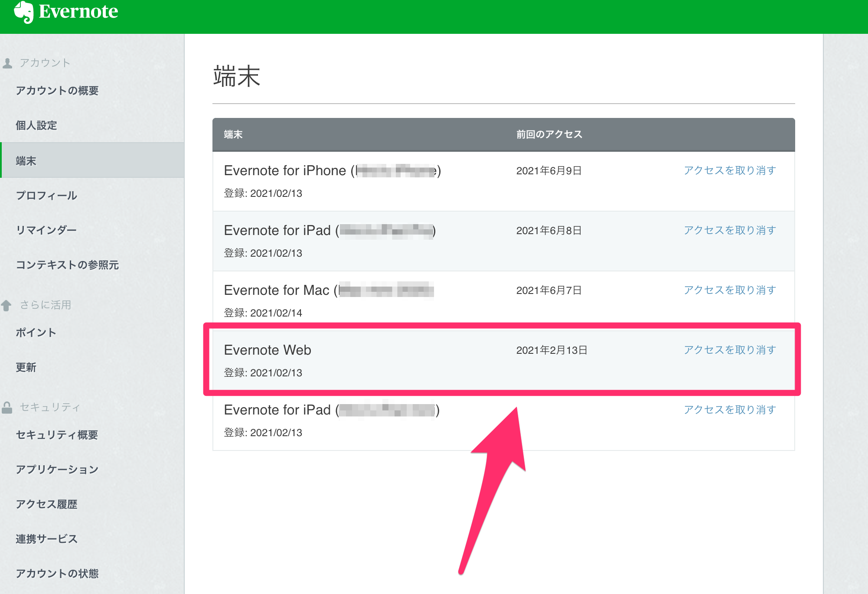The width and height of the screenshot is (868, 594).
Task: View アクセス履歴 from the sidebar
Action: click(47, 504)
